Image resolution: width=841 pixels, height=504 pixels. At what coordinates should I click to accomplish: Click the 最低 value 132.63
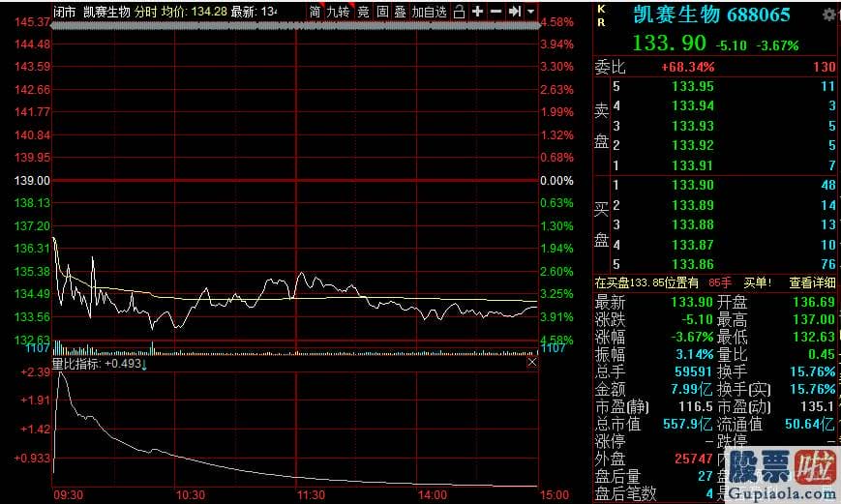click(x=814, y=337)
